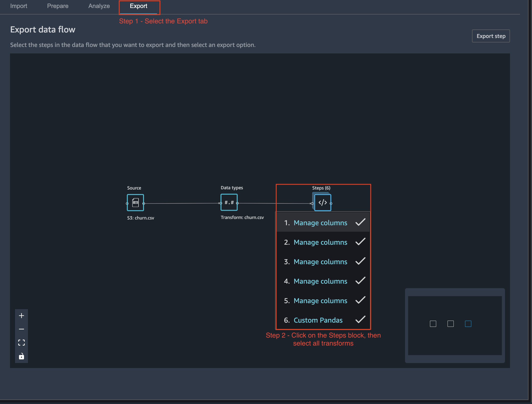
Task: Click the Transform: churn.csv label
Action: click(x=242, y=217)
